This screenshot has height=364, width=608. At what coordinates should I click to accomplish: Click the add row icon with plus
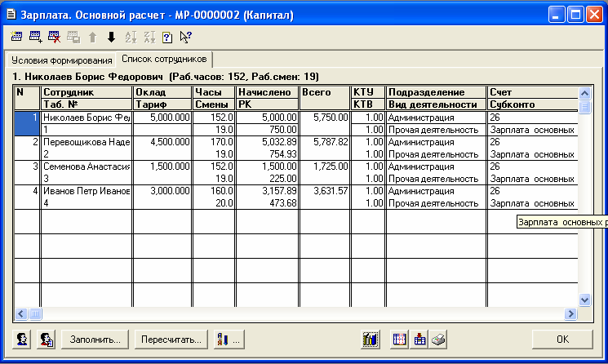(36, 37)
